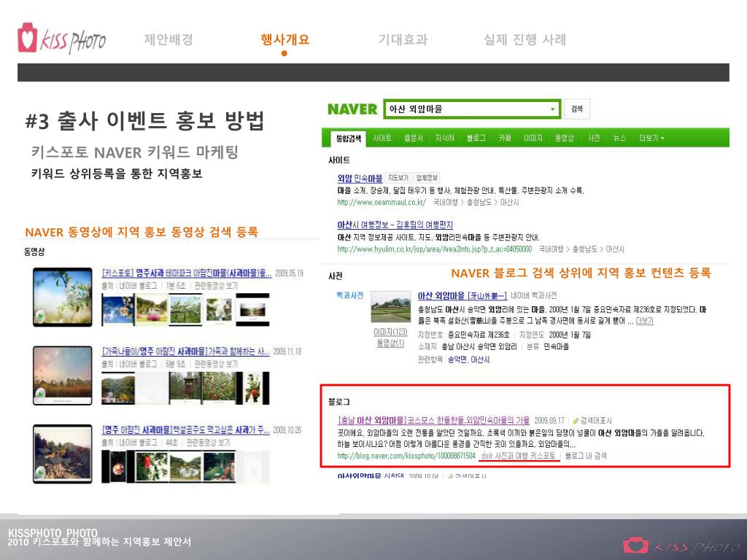Viewport: 747px width, 560px height.
Task: Click the green NAVER logo
Action: [352, 109]
